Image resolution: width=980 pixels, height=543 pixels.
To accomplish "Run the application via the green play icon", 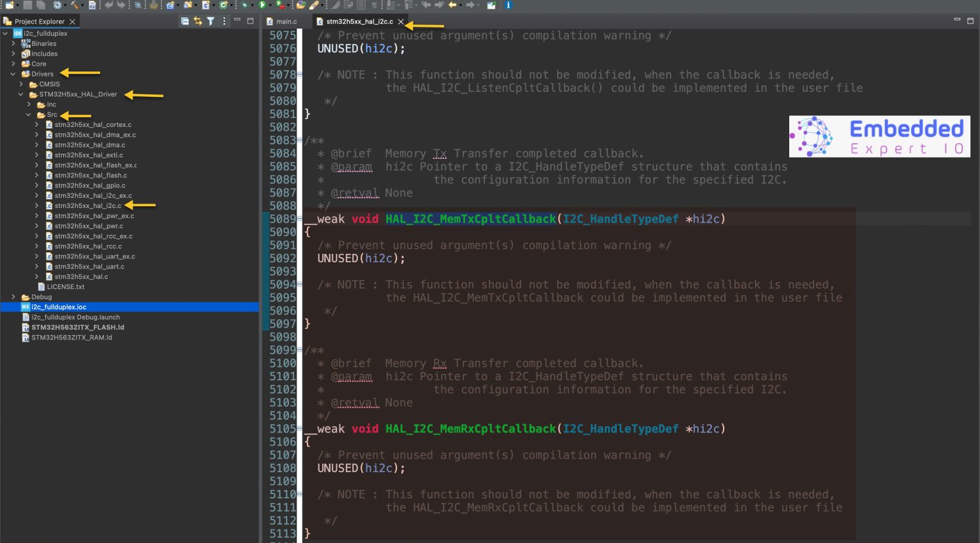I will (263, 6).
